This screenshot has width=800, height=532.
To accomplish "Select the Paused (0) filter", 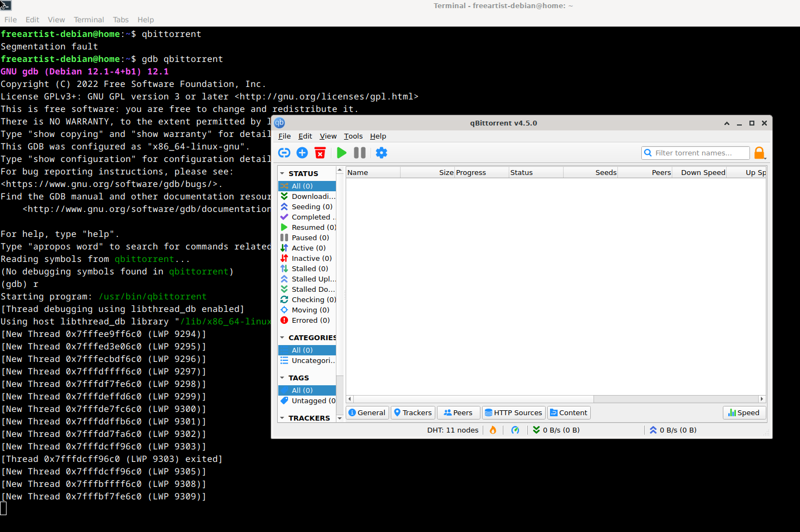I will 307,237.
